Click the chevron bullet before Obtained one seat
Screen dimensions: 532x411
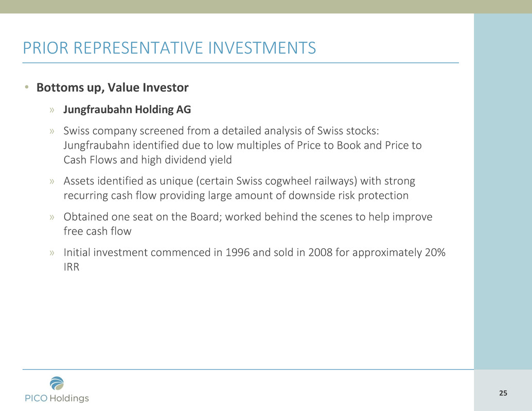pyautogui.click(x=51, y=217)
